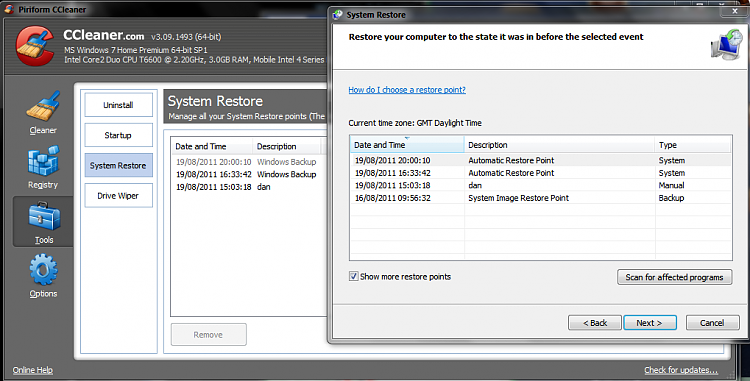Click Scan for affected programs

click(x=674, y=277)
